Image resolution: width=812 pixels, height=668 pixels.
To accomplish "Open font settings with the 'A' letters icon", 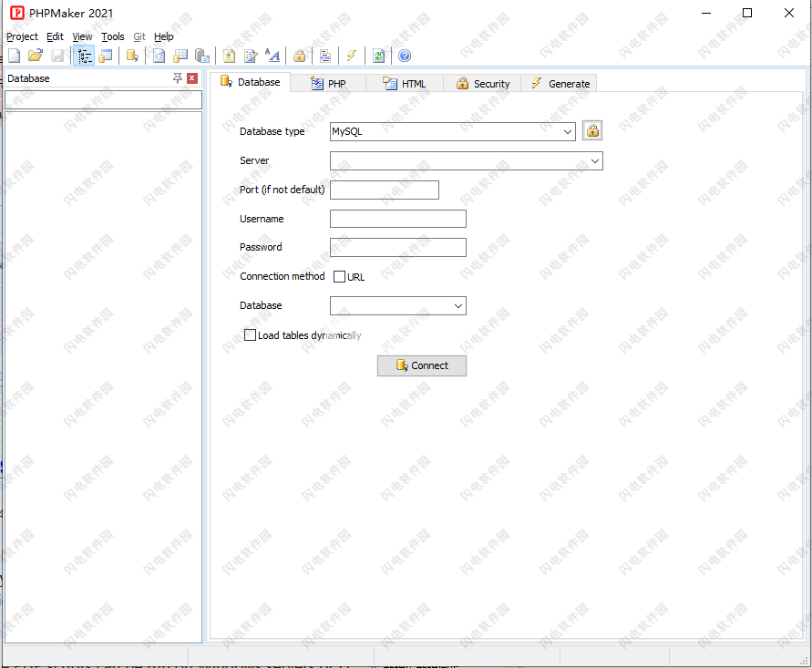I will click(x=272, y=56).
